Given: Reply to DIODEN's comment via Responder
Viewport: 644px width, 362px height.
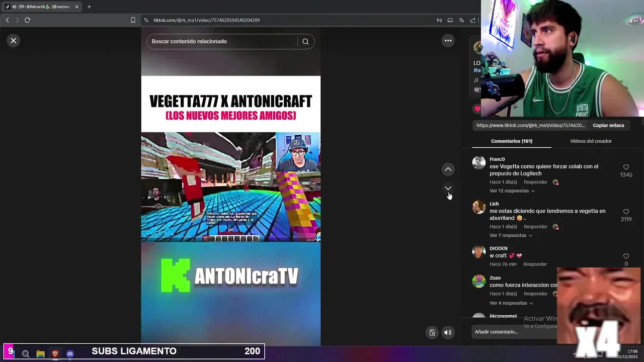Looking at the screenshot, I should [x=535, y=264].
